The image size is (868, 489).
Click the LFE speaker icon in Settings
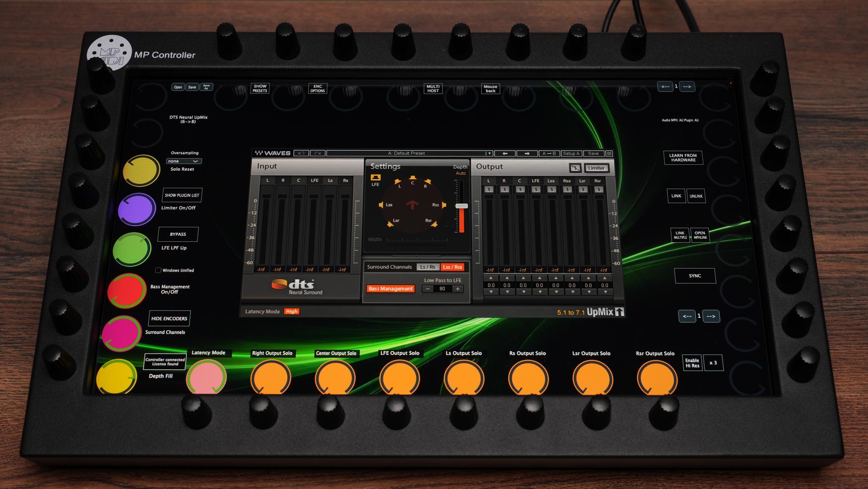point(375,177)
